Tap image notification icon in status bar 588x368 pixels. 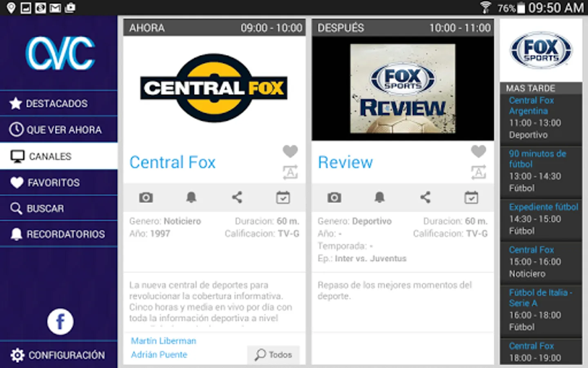(x=26, y=8)
